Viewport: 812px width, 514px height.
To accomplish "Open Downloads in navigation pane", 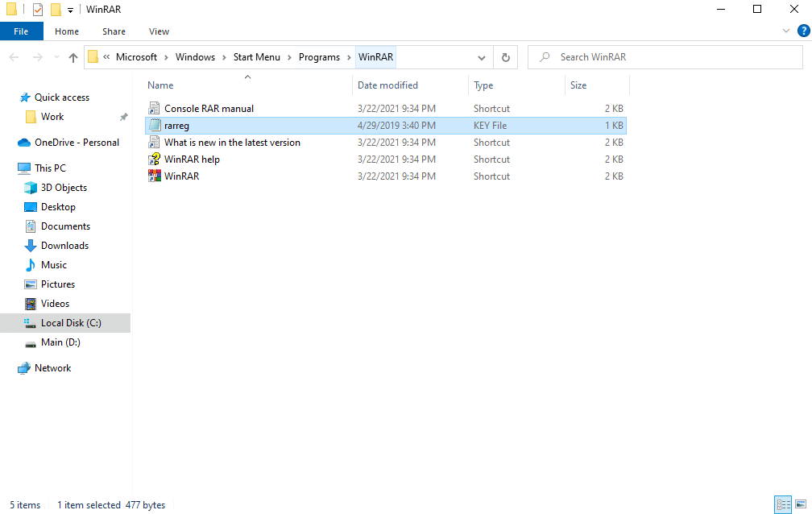I will click(64, 246).
